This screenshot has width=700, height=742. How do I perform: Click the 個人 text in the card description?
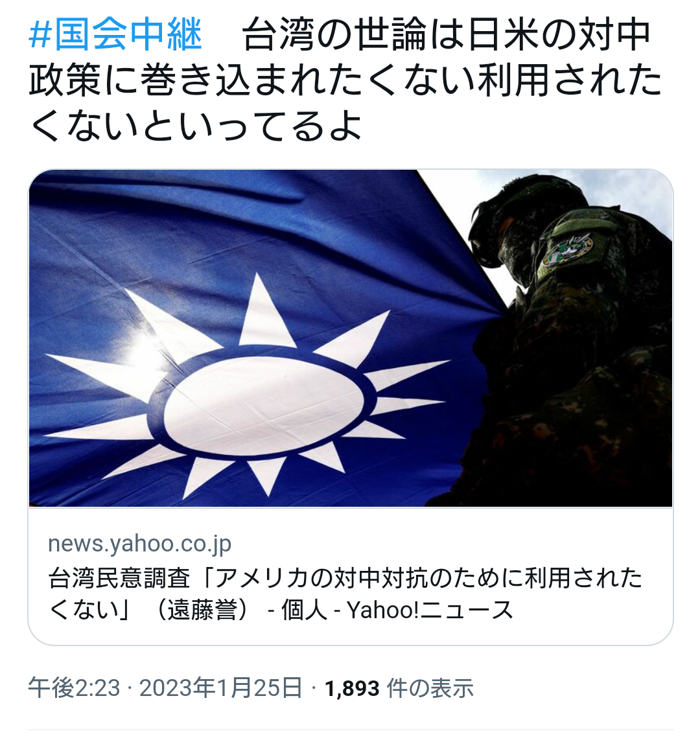pos(304,610)
